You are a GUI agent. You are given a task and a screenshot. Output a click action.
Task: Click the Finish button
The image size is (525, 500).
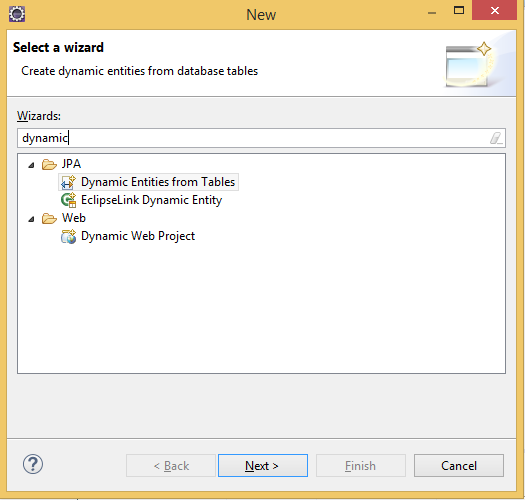tap(361, 466)
